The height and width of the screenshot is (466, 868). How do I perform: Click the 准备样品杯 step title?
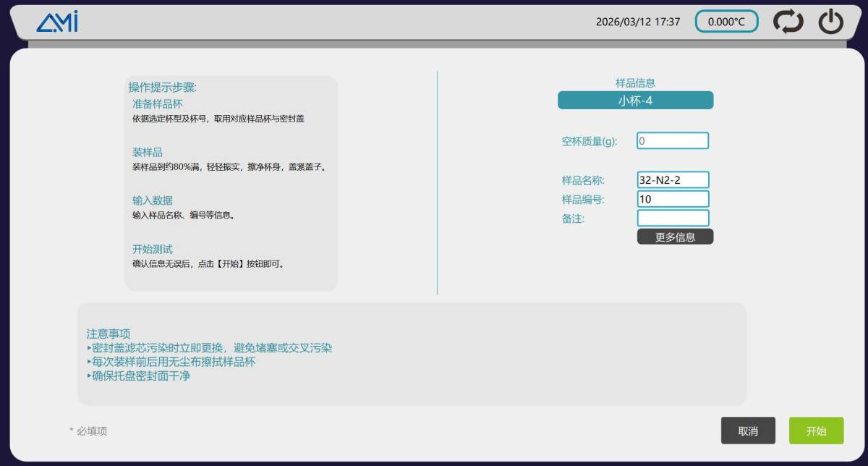point(158,104)
